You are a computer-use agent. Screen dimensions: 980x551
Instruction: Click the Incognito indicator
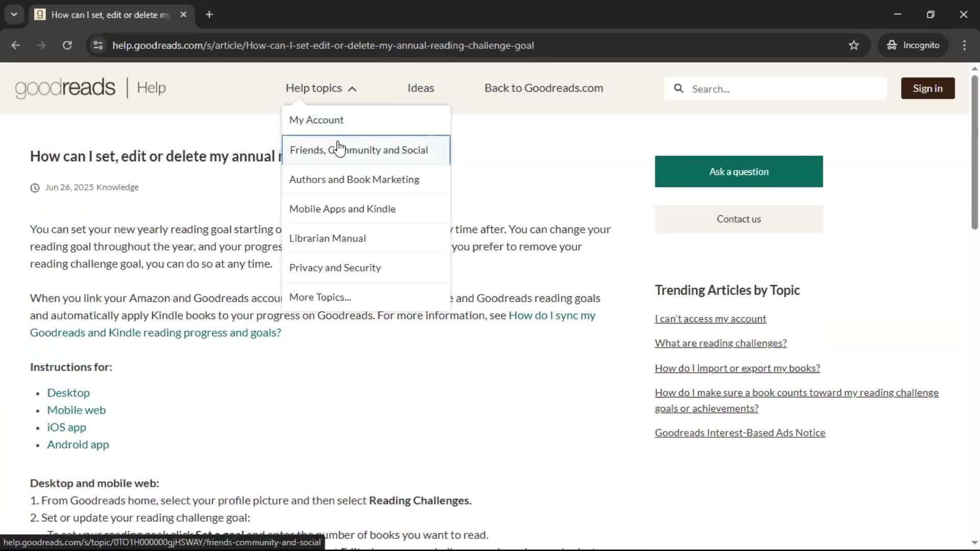[913, 45]
